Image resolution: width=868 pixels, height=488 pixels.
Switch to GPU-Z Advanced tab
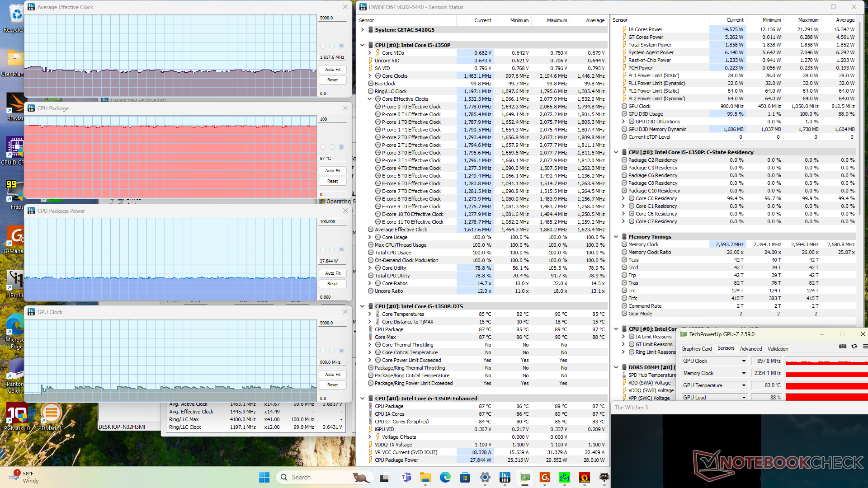click(x=750, y=349)
